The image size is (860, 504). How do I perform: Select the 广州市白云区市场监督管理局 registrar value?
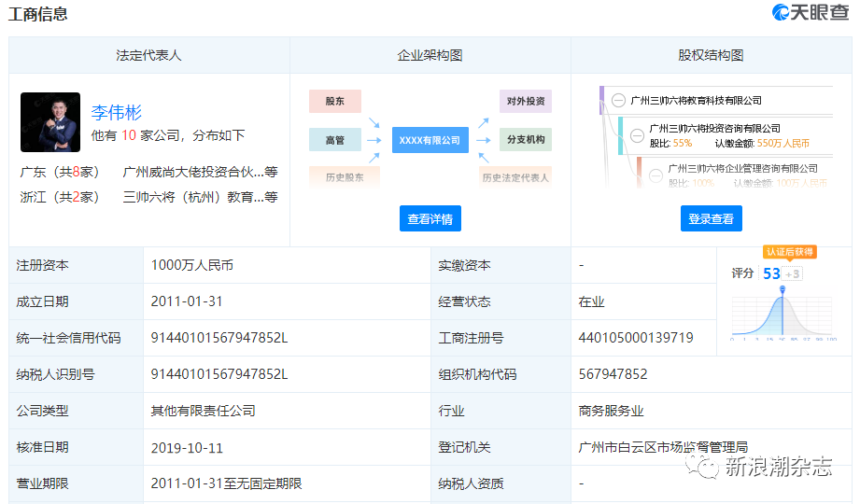coord(663,447)
